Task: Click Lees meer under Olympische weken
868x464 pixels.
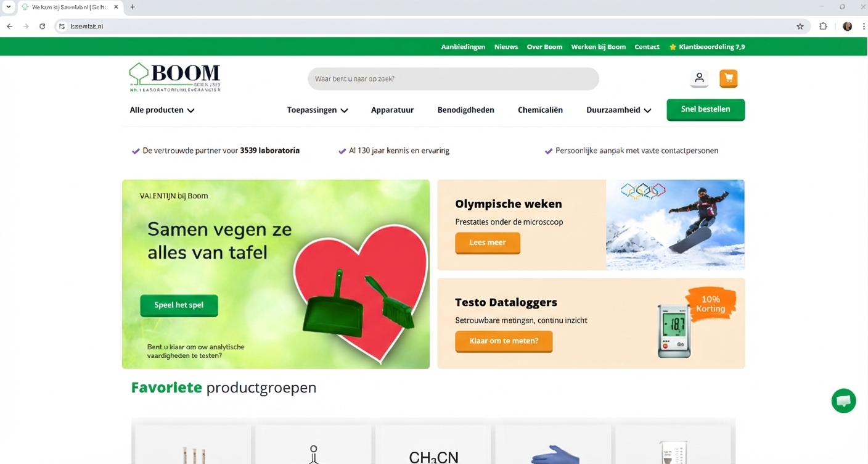Action: [487, 243]
